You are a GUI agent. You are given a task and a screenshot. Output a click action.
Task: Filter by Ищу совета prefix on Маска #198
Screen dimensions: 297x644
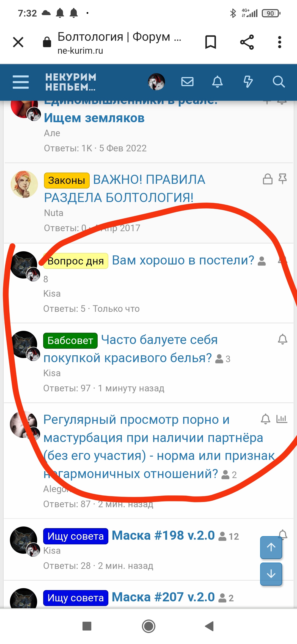76,536
